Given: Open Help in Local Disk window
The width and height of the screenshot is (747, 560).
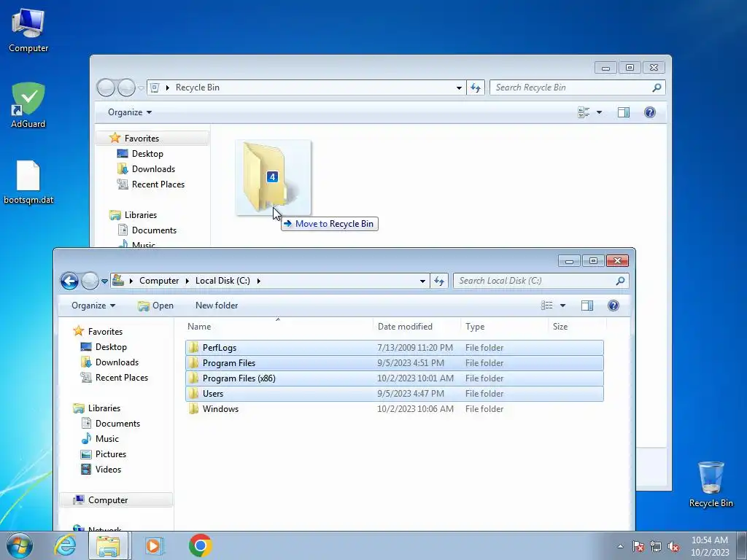Looking at the screenshot, I should click(613, 306).
